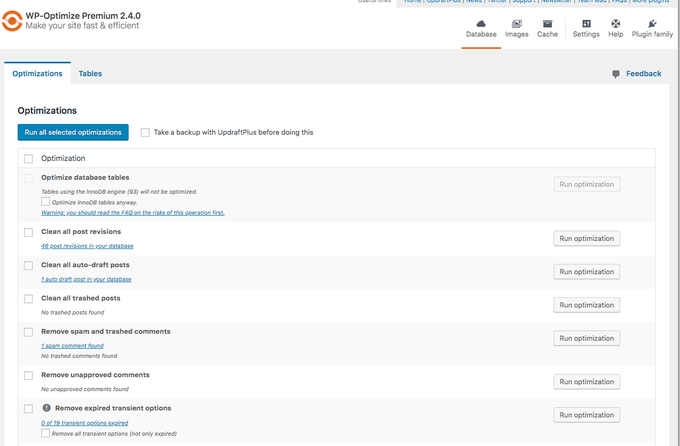Open the Cache section icon

[547, 24]
